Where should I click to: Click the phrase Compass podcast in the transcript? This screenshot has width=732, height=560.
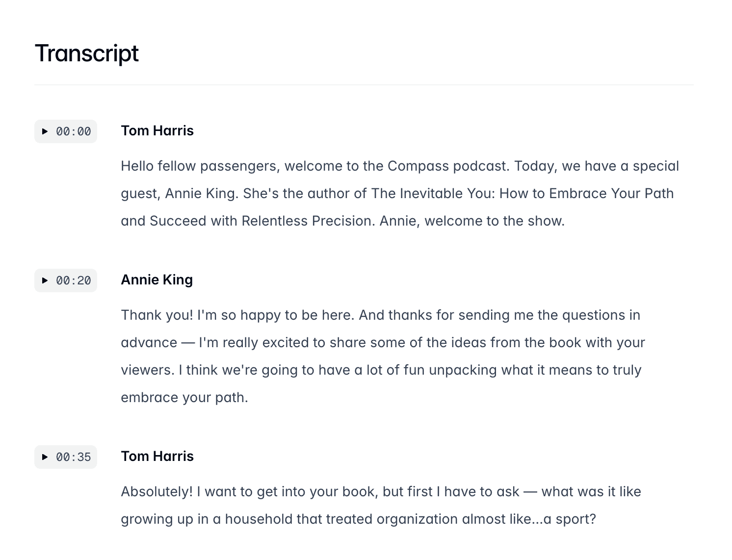[447, 166]
